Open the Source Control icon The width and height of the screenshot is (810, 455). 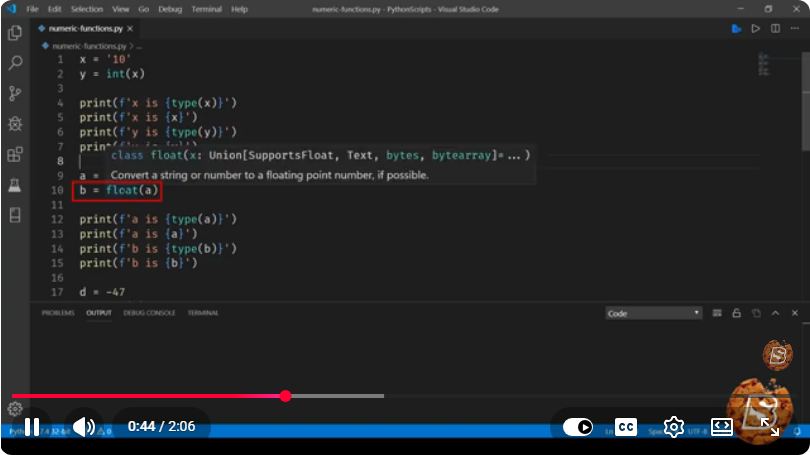(x=15, y=93)
